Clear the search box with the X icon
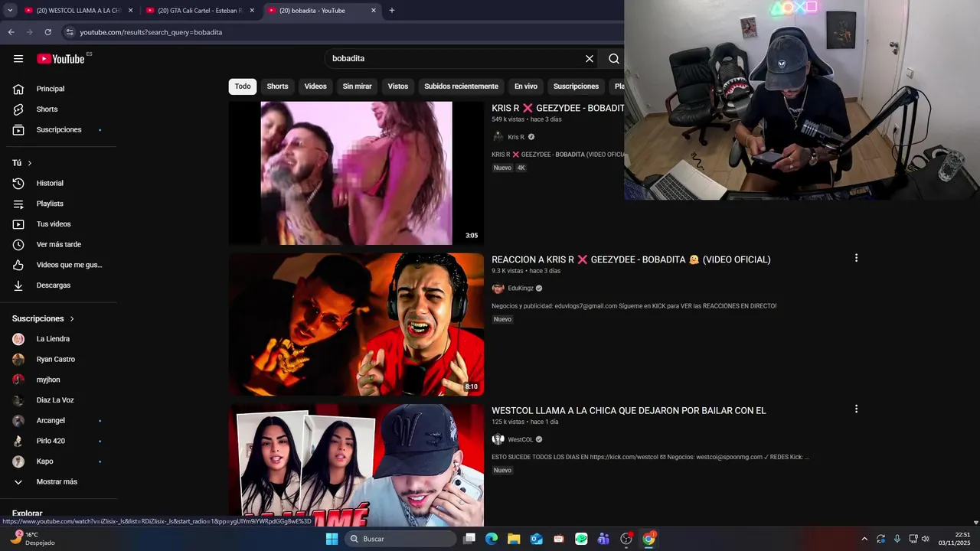Screen dimensions: 980x551 click(x=590, y=59)
